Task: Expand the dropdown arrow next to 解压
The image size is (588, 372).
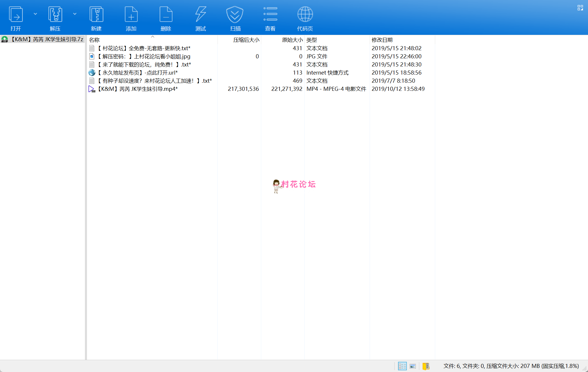Action: tap(75, 14)
